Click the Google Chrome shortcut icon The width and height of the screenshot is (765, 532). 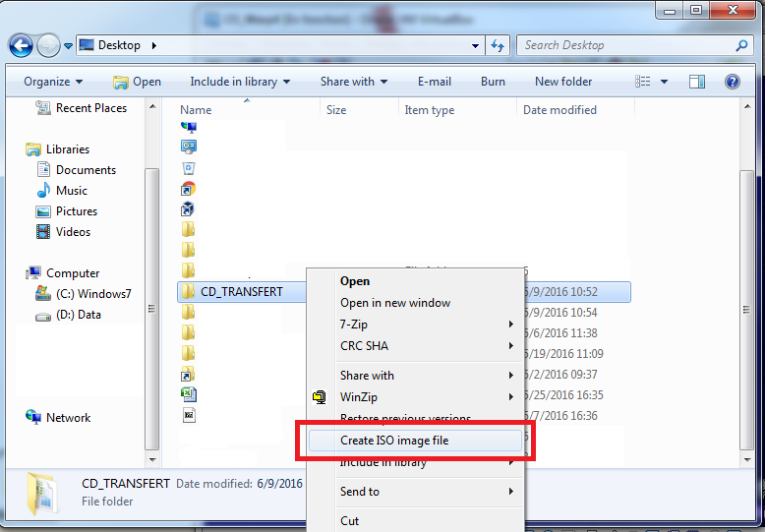188,188
